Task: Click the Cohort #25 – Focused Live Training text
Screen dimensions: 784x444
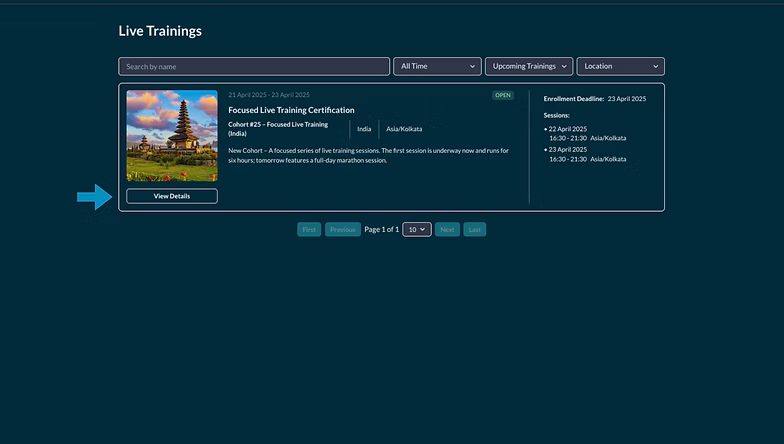Action: [x=278, y=129]
